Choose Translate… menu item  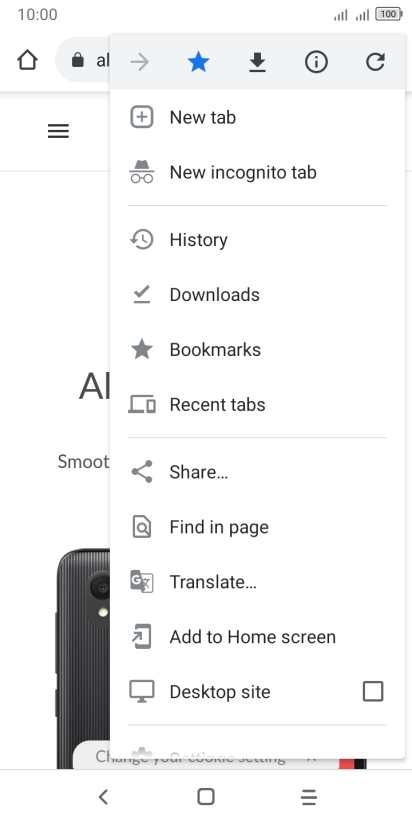pyautogui.click(x=258, y=582)
